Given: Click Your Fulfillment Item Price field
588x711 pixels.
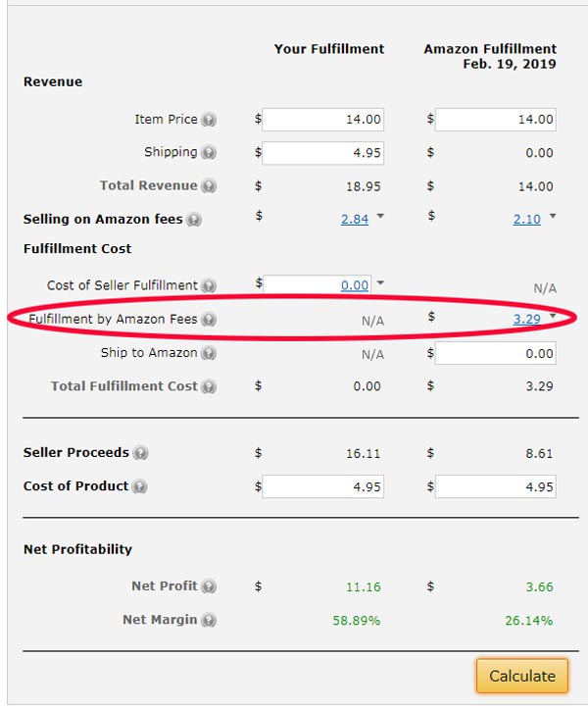Looking at the screenshot, I should click(x=322, y=120).
